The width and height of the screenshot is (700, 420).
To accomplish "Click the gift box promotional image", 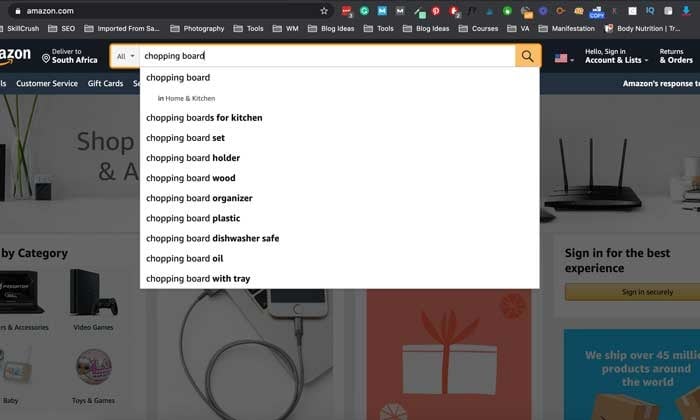I will click(x=449, y=354).
